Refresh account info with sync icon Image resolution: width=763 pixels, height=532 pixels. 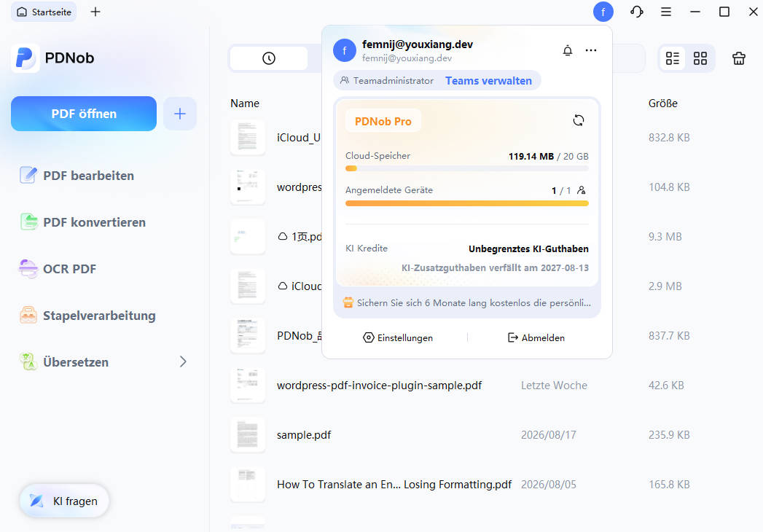pyautogui.click(x=578, y=120)
